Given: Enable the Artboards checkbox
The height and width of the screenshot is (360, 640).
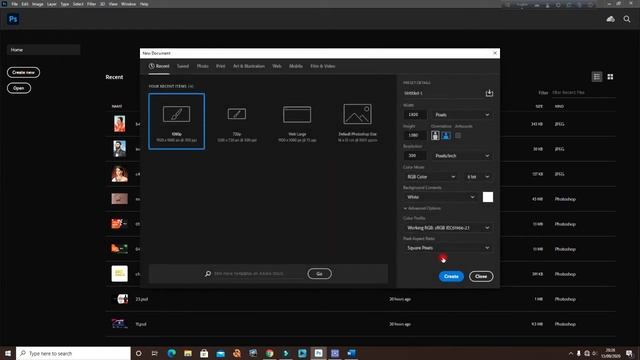Looking at the screenshot, I should coord(458,135).
